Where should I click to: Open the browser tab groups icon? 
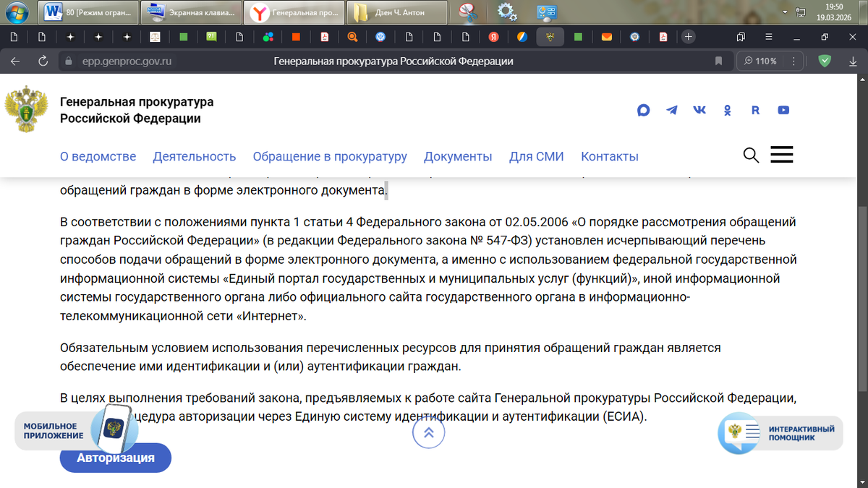click(741, 36)
